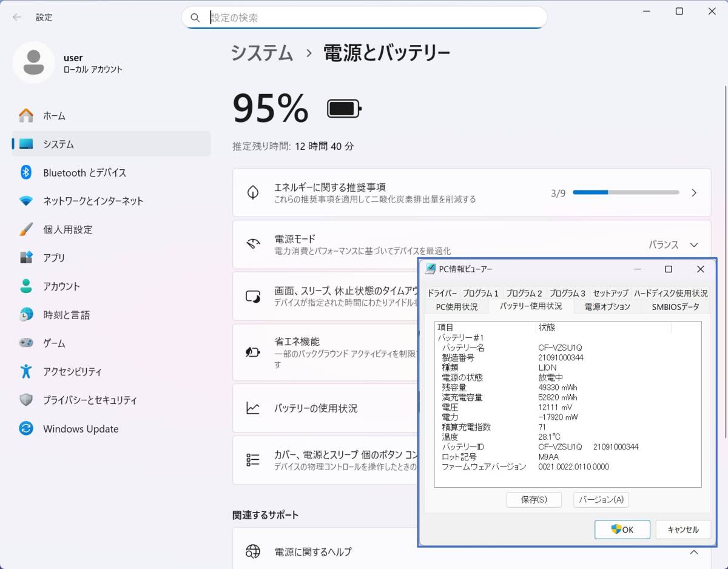
Task: Open the SMBIOSデータ tab
Action: coord(675,307)
